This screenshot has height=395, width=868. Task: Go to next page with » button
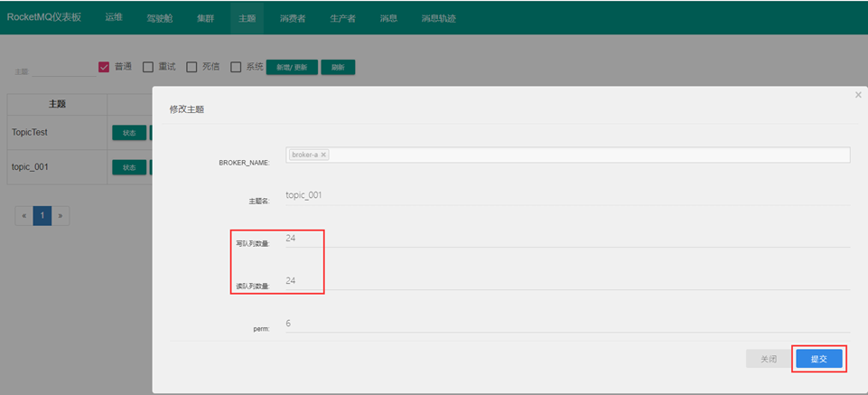(61, 215)
